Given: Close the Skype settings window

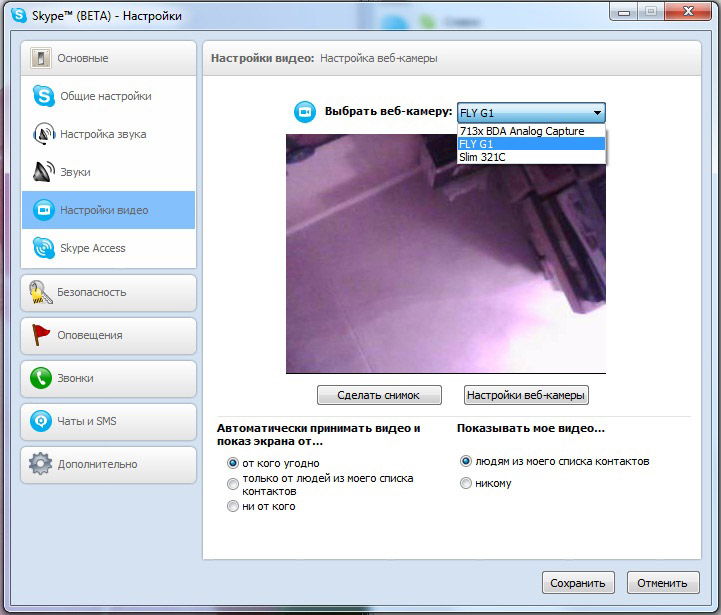Looking at the screenshot, I should pos(688,11).
